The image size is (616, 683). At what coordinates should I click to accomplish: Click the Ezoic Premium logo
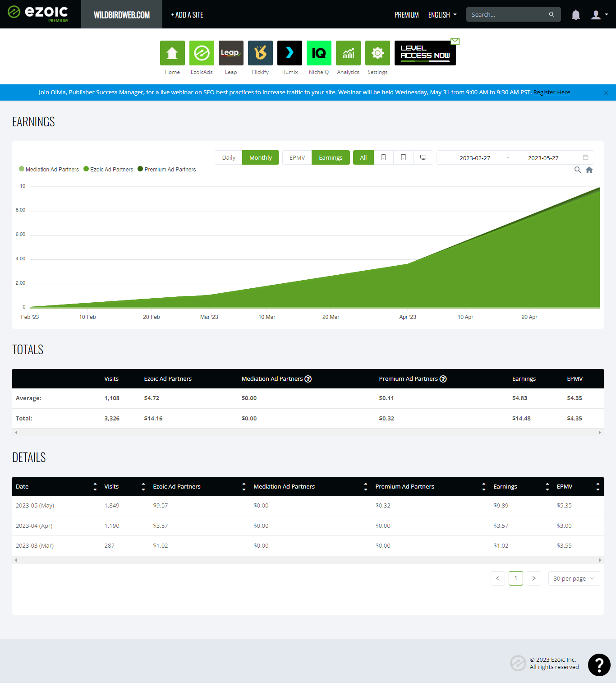[x=38, y=14]
